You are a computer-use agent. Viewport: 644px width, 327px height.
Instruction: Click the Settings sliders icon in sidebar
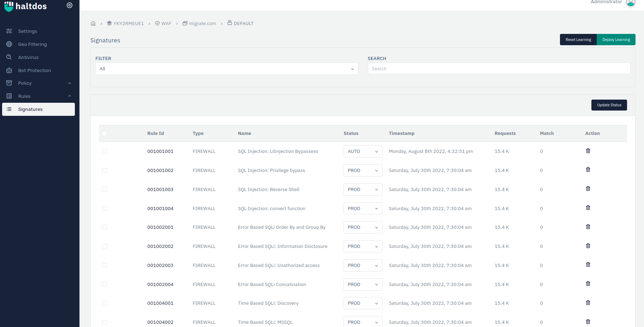point(9,31)
